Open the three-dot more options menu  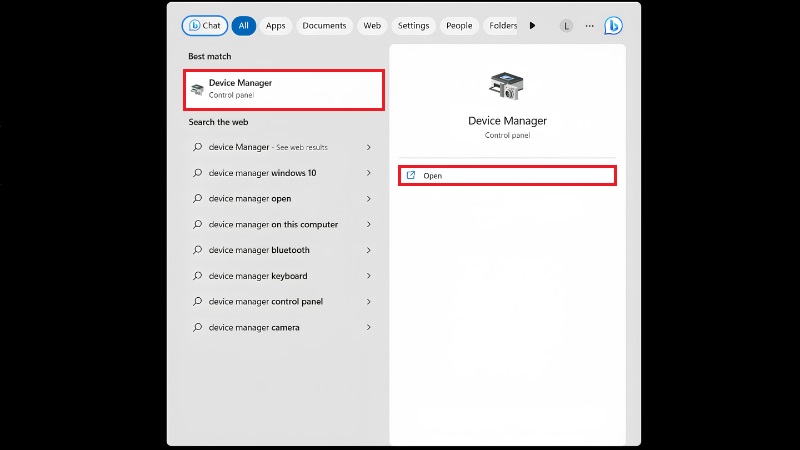[589, 26]
